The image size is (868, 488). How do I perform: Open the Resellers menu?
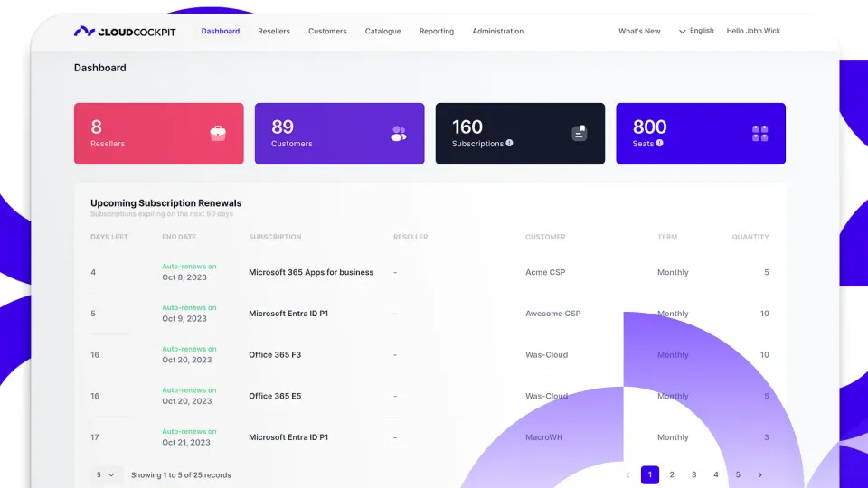(274, 31)
